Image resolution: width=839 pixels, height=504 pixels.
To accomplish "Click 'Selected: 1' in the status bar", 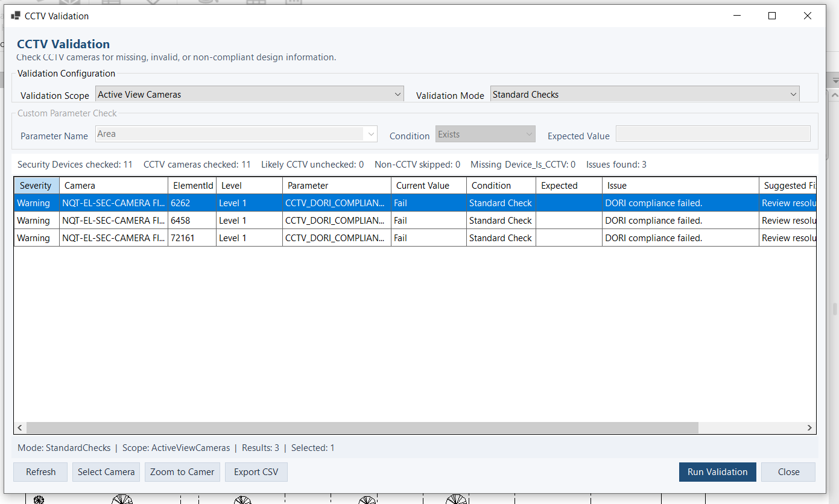I will tap(312, 448).
